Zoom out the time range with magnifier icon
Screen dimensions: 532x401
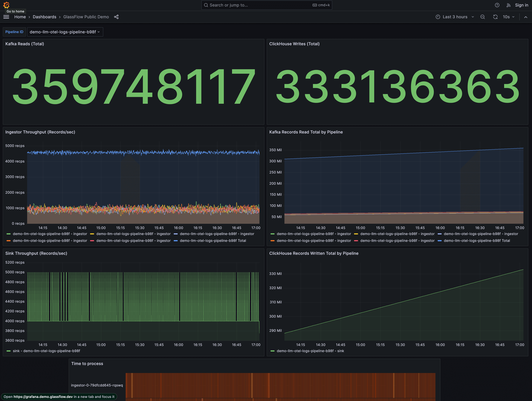[482, 17]
